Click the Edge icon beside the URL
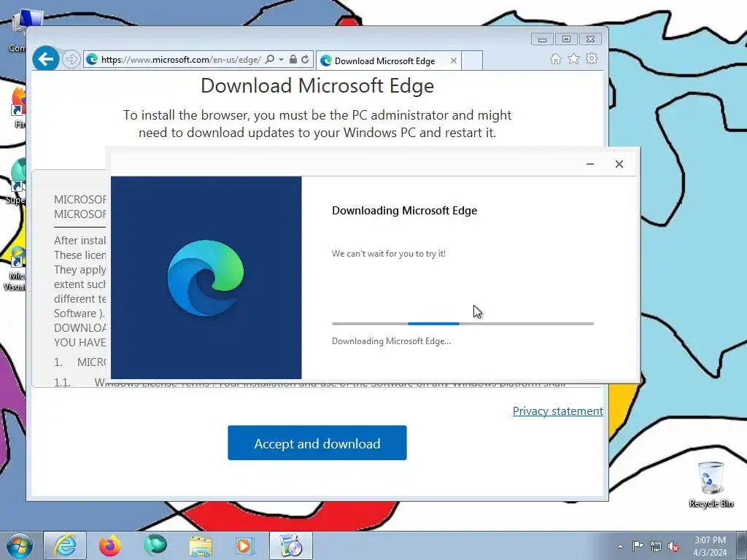The image size is (747, 560). tap(92, 60)
